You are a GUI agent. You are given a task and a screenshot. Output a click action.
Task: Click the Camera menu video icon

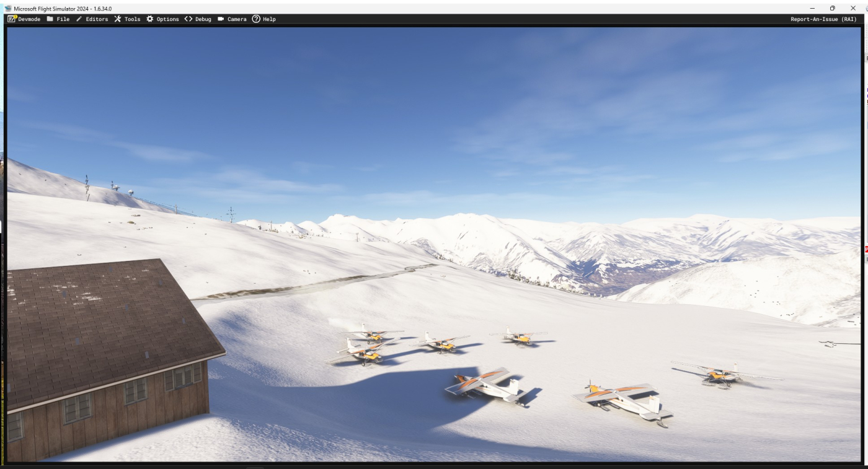[221, 19]
